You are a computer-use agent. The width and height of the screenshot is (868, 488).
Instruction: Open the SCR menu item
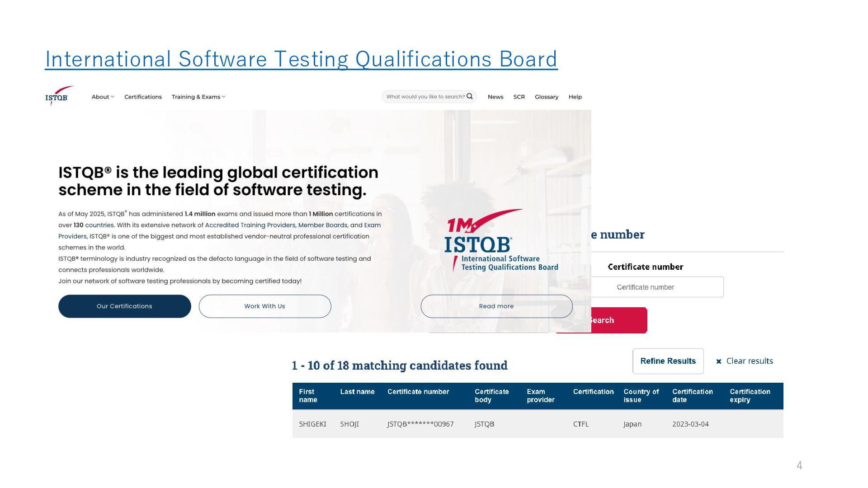[519, 97]
